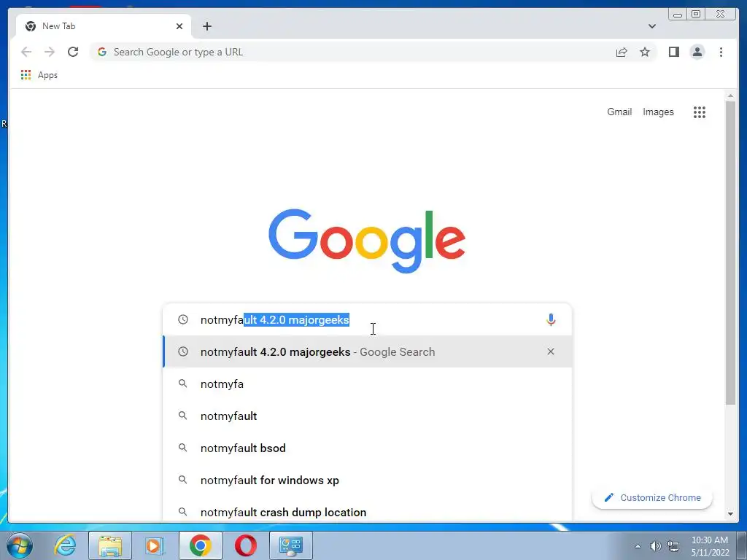Open Windows Media Player from taskbar
This screenshot has height=560, width=747.
pyautogui.click(x=154, y=545)
